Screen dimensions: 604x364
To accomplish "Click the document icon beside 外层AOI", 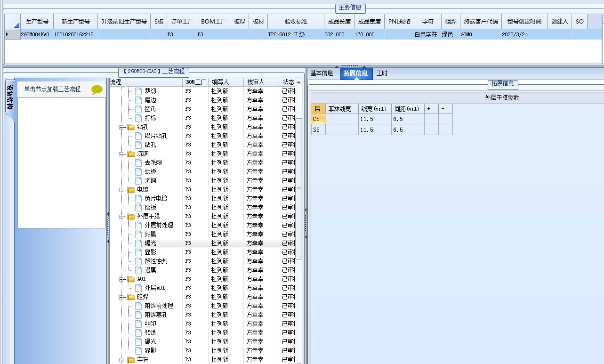I will 138,288.
